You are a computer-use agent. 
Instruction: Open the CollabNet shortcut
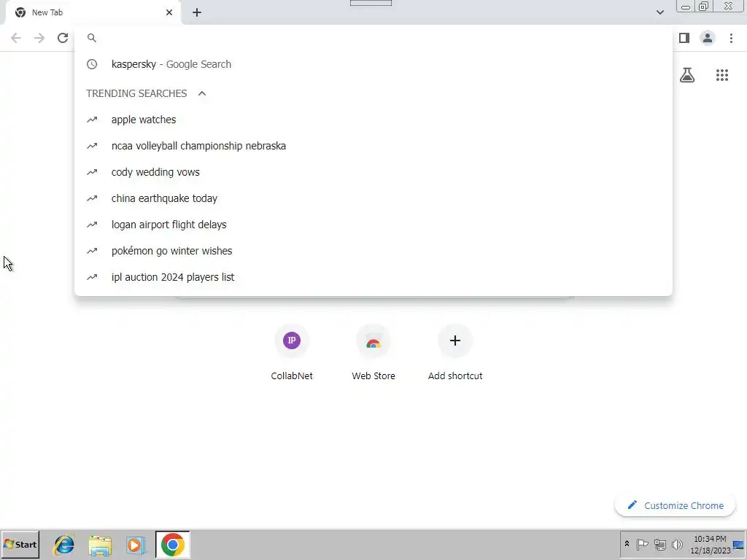coord(292,352)
